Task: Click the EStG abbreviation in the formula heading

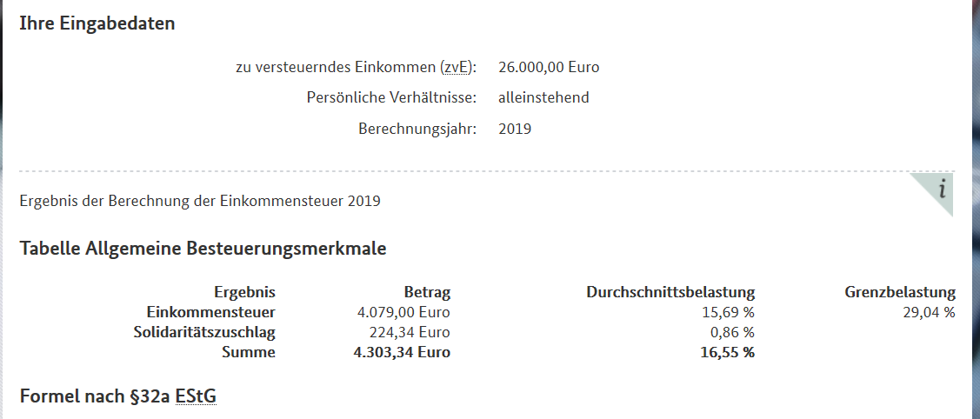Action: pos(196,396)
